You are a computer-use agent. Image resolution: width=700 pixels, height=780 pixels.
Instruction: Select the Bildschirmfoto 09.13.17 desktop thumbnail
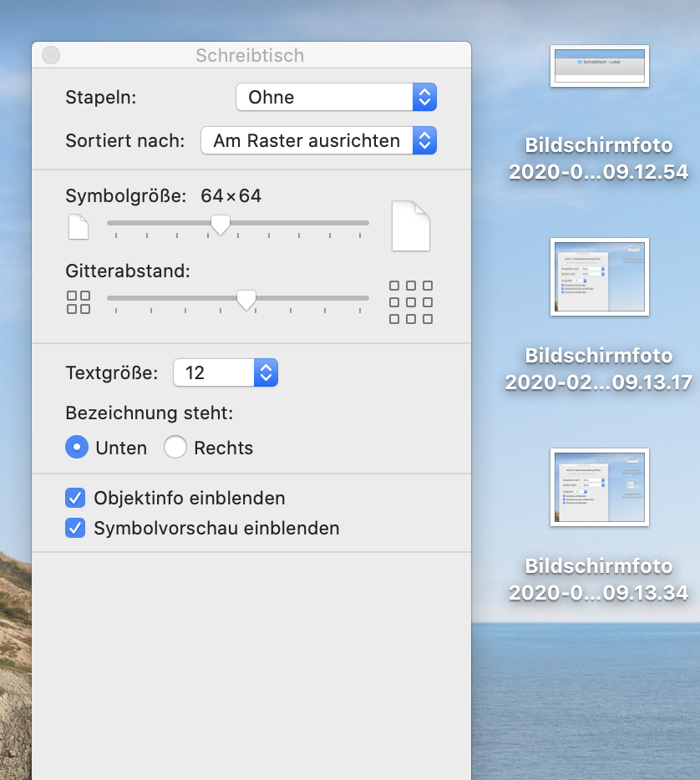click(600, 276)
